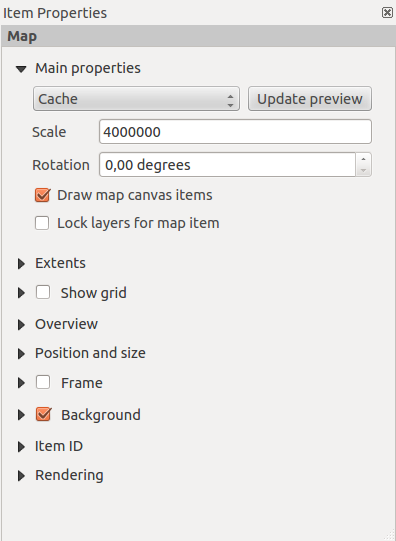
Task: Increase rotation with the up arrow
Action: [x=363, y=159]
